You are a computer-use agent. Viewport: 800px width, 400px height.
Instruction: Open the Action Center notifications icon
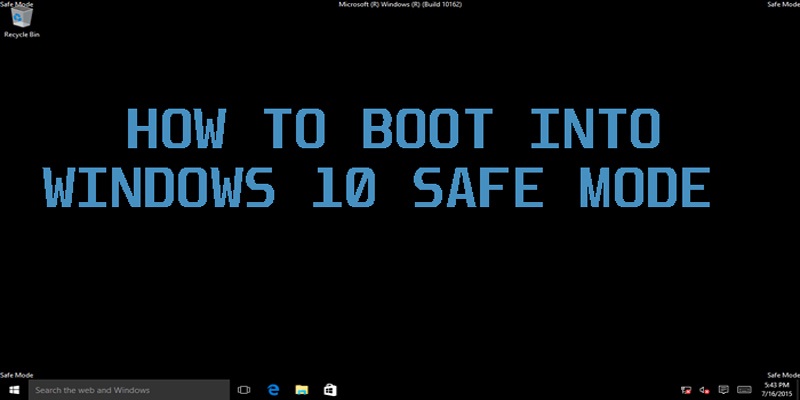(724, 389)
